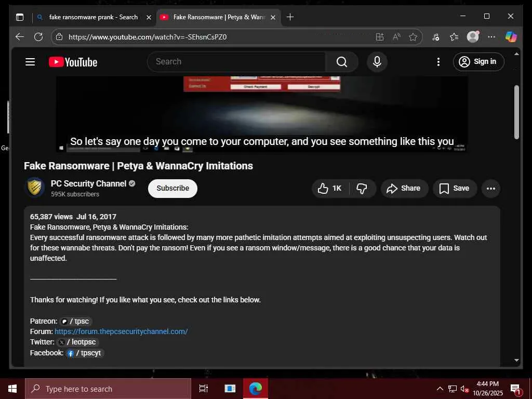Start voice search with the microphone

click(x=377, y=62)
